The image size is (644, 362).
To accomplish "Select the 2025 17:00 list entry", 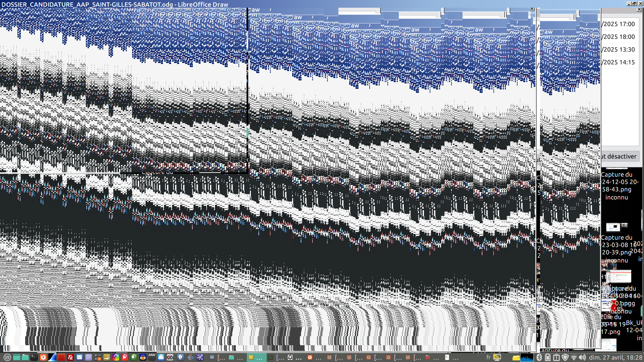I will [619, 24].
